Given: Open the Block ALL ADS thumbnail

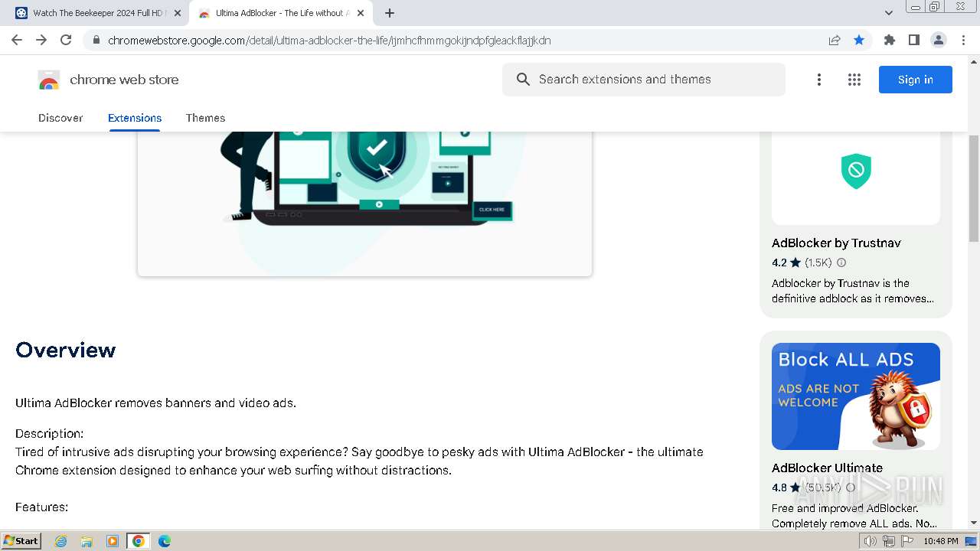Looking at the screenshot, I should pos(856,396).
